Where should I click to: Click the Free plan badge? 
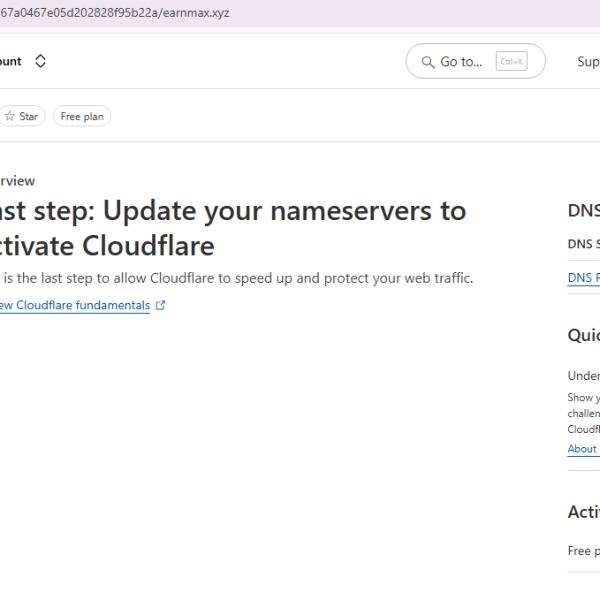(82, 116)
